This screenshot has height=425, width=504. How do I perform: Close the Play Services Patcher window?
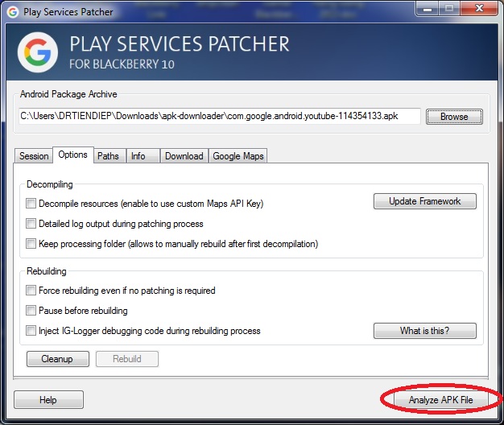pyautogui.click(x=479, y=9)
